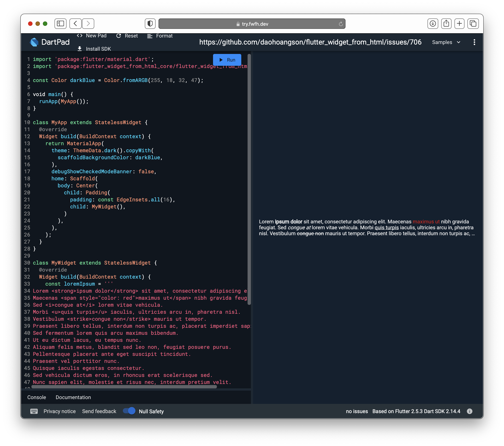Open Safari tab overview
504x446 pixels.
coord(473,24)
